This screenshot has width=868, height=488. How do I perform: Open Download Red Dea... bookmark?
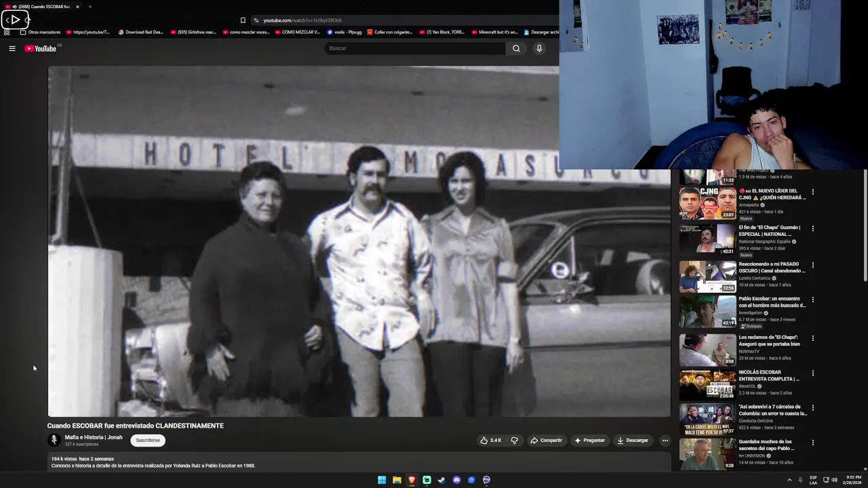pyautogui.click(x=140, y=32)
